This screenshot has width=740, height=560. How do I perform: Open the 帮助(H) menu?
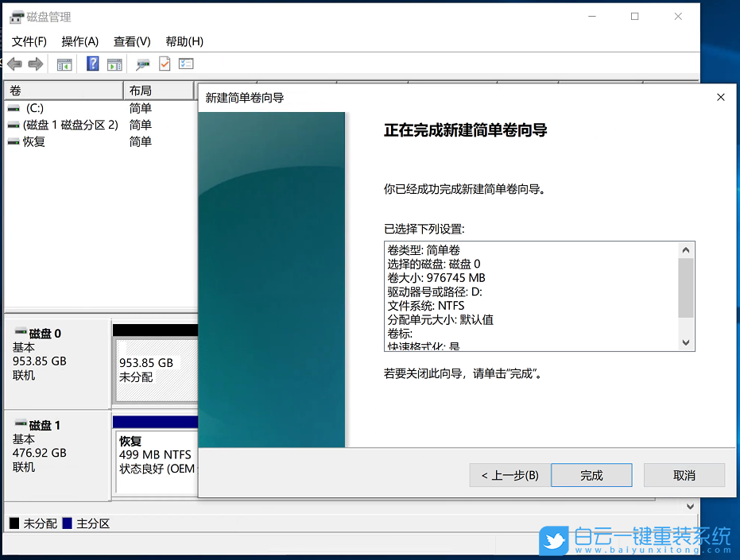click(x=184, y=41)
